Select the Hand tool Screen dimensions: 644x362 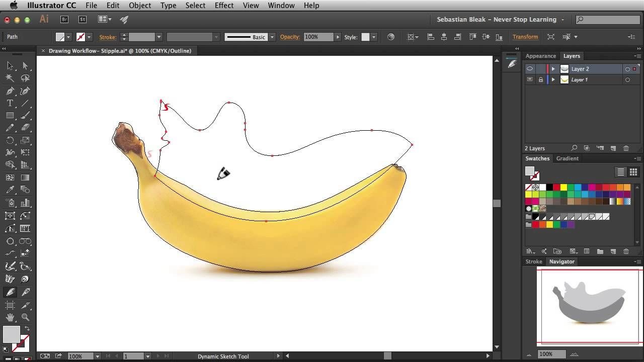pos(10,317)
